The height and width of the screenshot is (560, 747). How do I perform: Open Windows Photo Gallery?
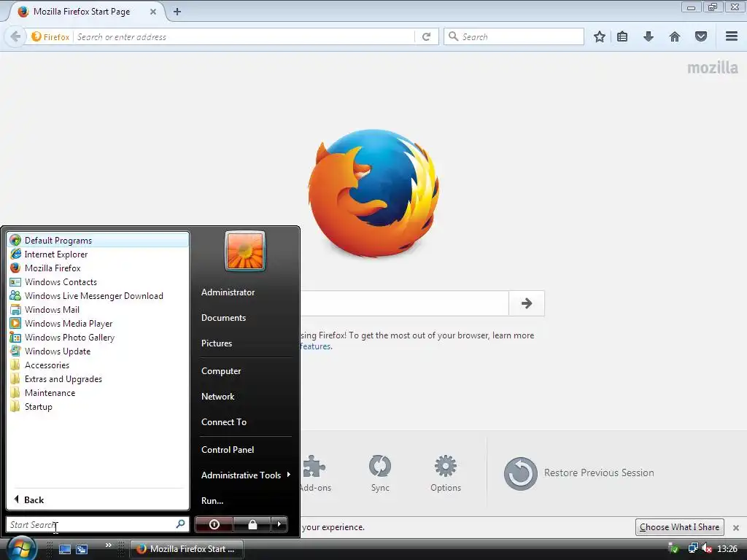98,337
